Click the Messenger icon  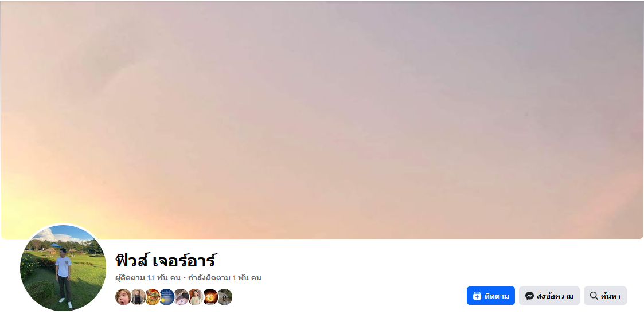click(x=529, y=296)
